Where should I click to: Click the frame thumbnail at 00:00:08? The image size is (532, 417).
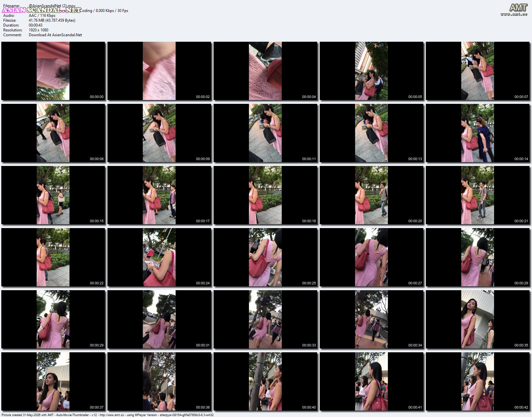[53, 133]
